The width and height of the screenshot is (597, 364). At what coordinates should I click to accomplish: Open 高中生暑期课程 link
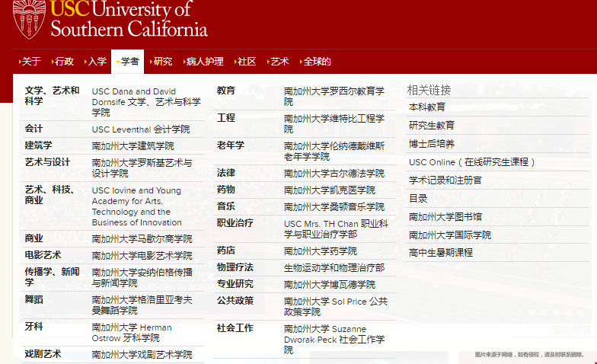click(441, 253)
